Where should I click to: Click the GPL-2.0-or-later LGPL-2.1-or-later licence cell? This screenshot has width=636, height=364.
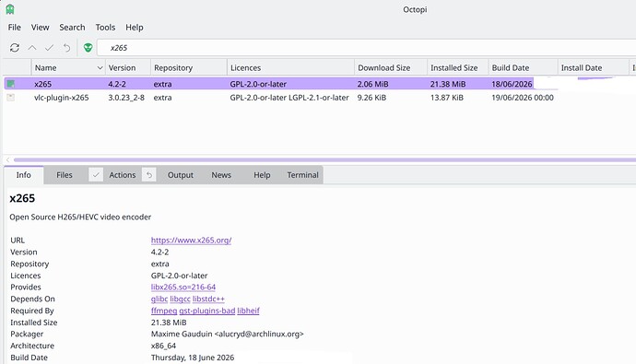point(289,98)
